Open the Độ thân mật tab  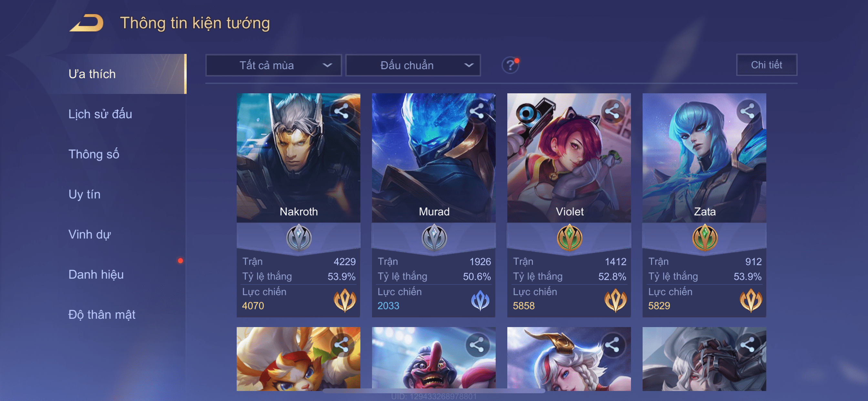[x=102, y=314]
